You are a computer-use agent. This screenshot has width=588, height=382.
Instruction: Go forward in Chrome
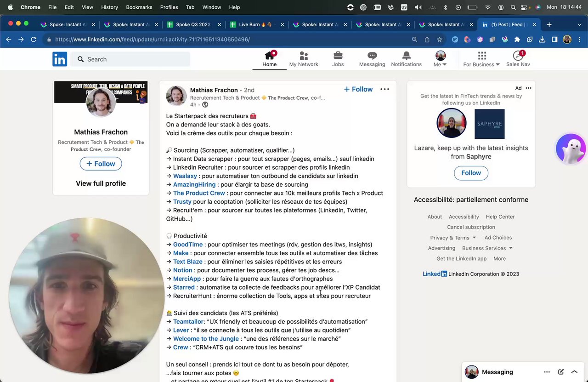pyautogui.click(x=21, y=40)
